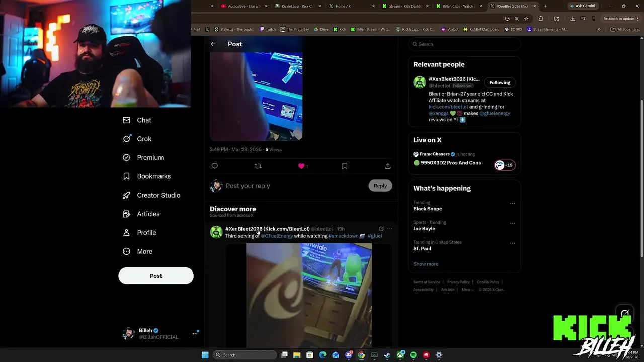Open the @gfuelenergy link in bio
The height and width of the screenshot is (362, 644).
[495, 113]
